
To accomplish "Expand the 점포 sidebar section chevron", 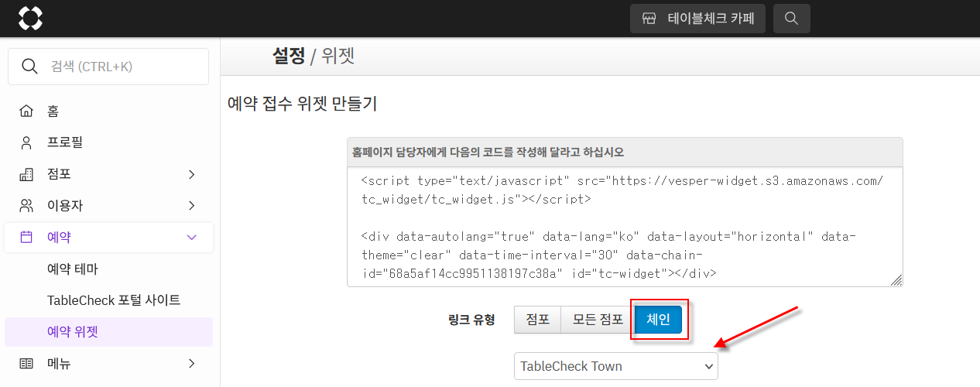I will point(192,174).
